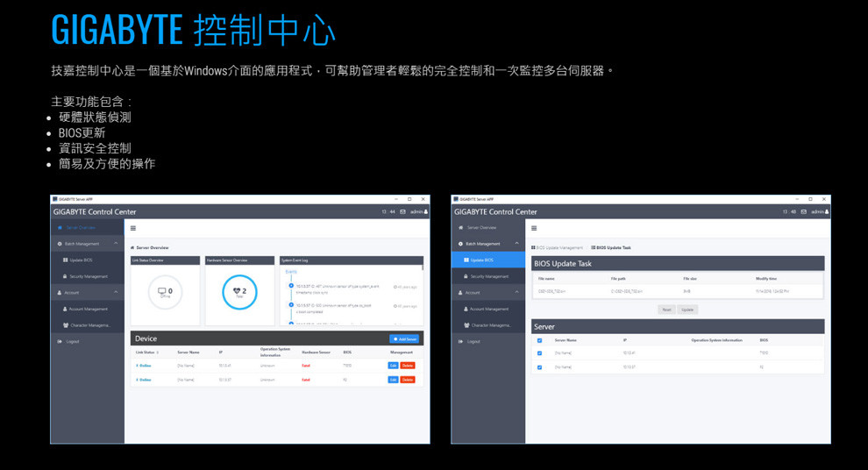The image size is (868, 470).
Task: Click mail icon in Server Overview window header
Action: [402, 212]
